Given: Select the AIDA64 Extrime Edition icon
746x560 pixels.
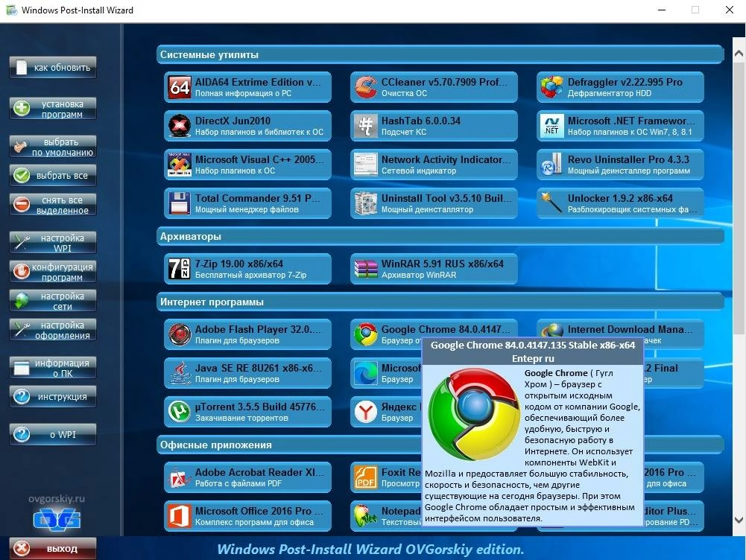Looking at the screenshot, I should click(179, 86).
